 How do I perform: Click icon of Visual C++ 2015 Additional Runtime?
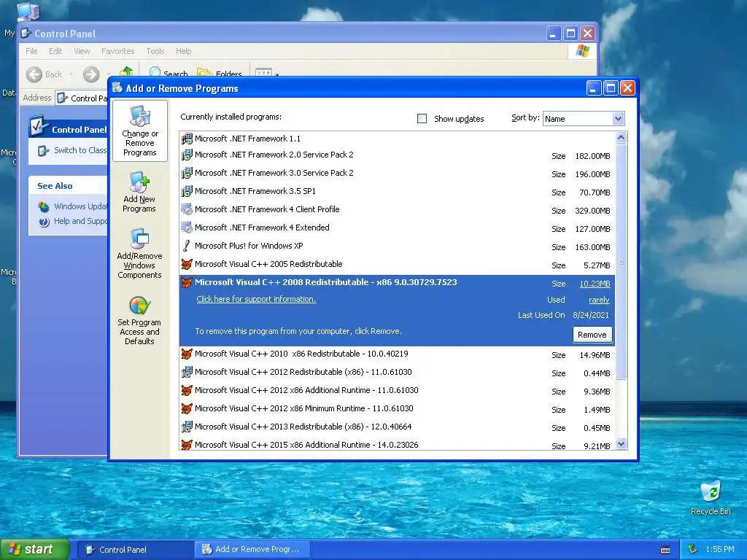(187, 445)
